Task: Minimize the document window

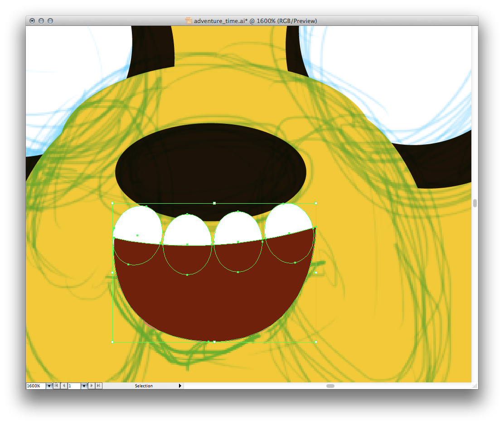Action: tap(41, 21)
